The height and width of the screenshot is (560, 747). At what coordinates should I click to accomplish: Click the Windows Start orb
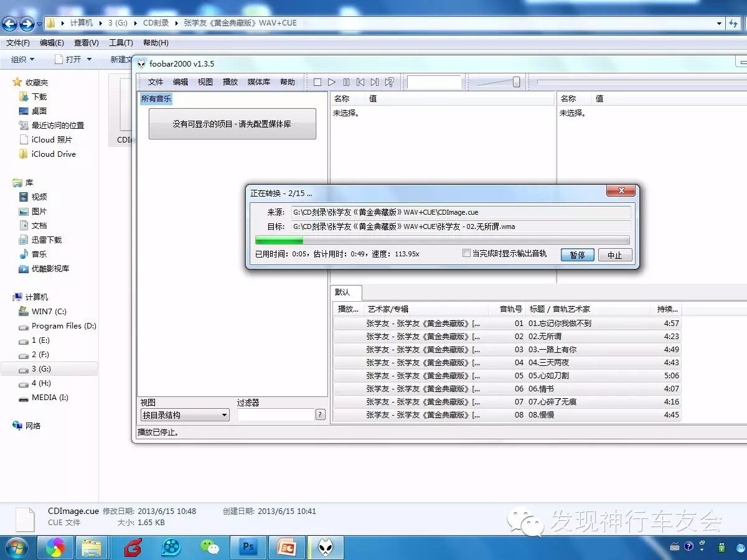16,547
